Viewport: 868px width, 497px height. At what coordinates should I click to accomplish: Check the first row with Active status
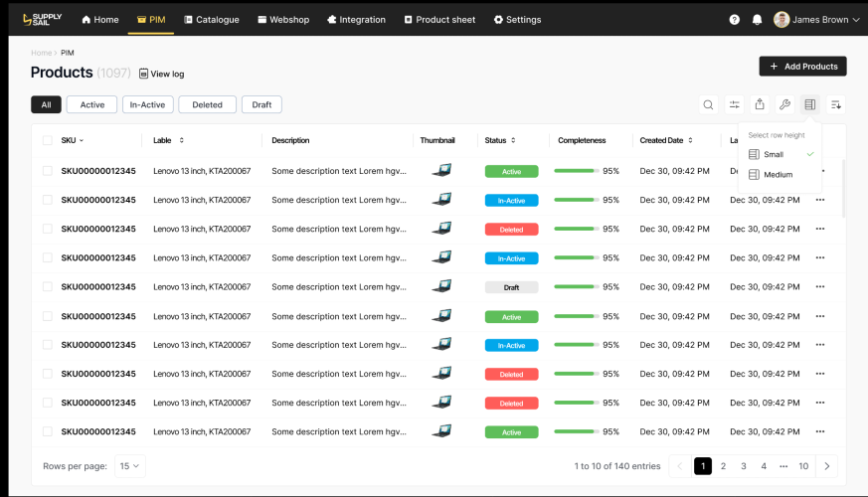coord(48,171)
